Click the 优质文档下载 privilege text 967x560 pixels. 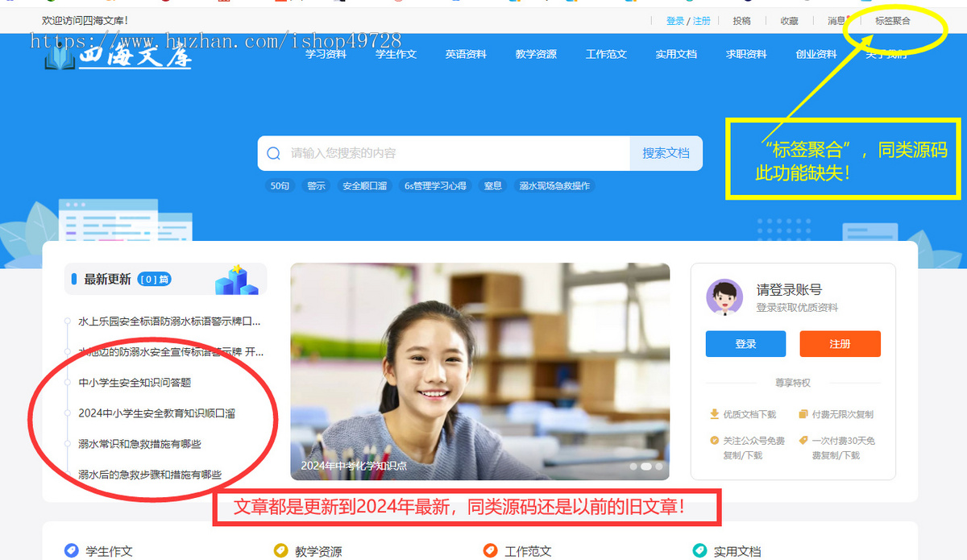click(x=749, y=414)
